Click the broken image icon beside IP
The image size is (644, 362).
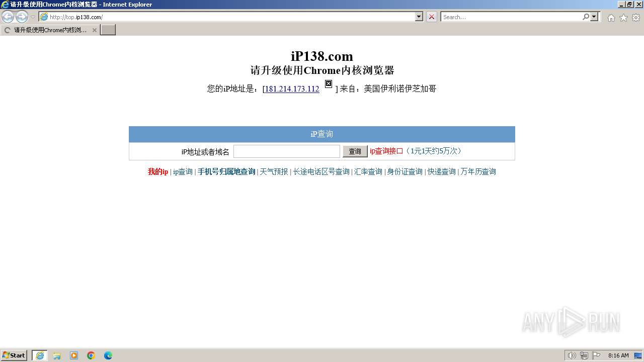tap(329, 84)
